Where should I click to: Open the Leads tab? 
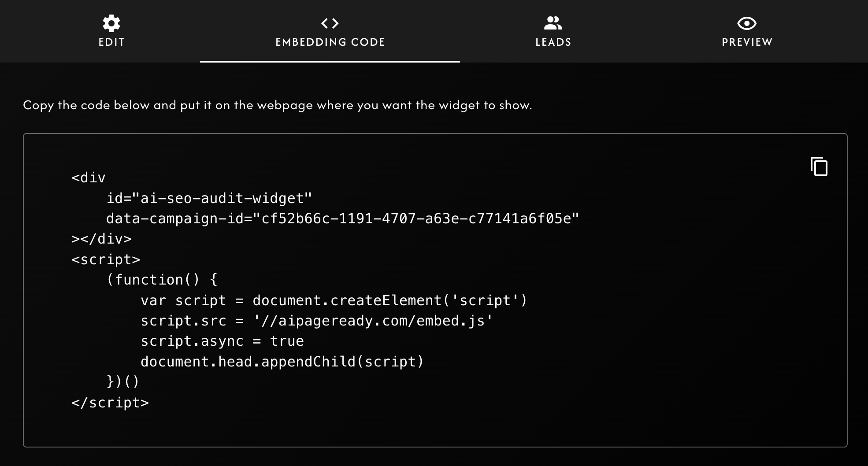tap(553, 42)
